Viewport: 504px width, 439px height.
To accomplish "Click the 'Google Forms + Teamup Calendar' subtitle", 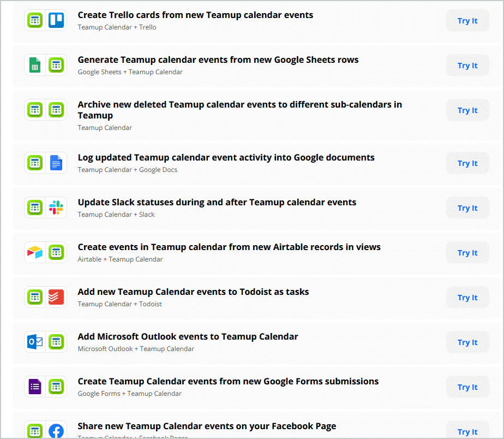I will pos(129,394).
